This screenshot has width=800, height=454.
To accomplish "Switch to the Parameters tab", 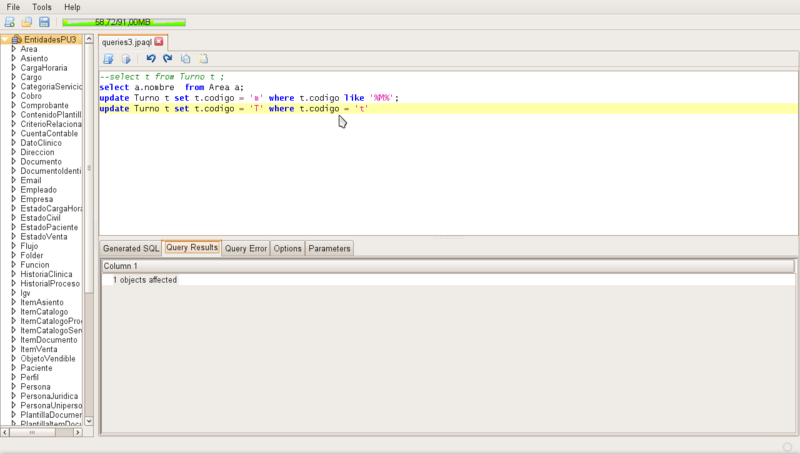I will click(329, 248).
